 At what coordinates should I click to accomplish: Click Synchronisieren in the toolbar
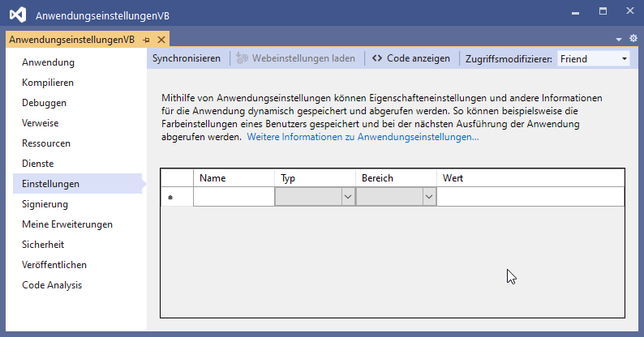[x=187, y=58]
